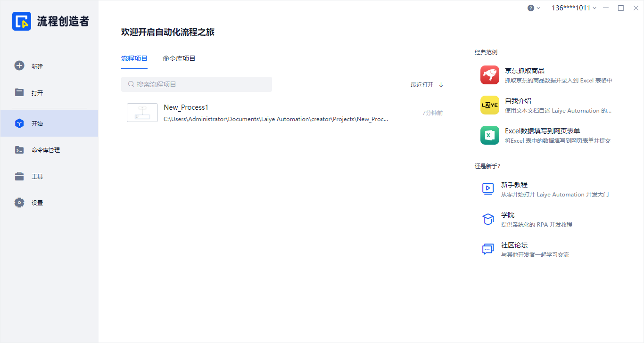The width and height of the screenshot is (644, 343).
Task: Change sort order via 最近打开 dropdown
Action: (x=424, y=84)
